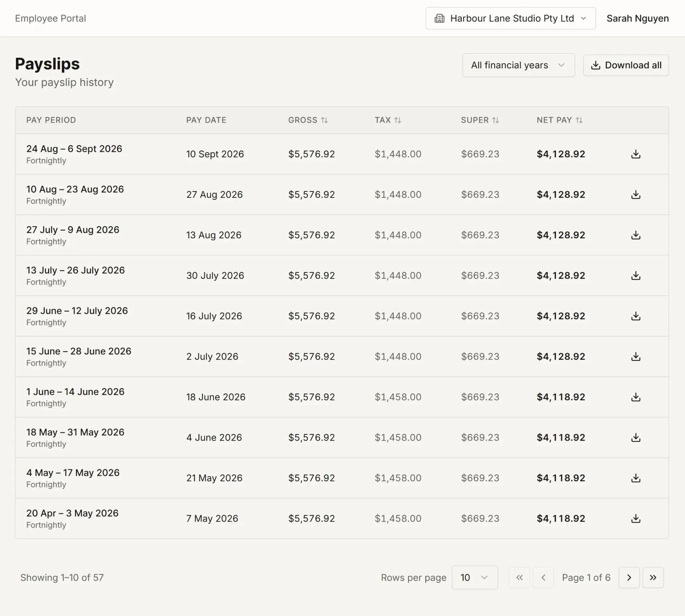Click pay date 4 June 2026

[x=214, y=438]
